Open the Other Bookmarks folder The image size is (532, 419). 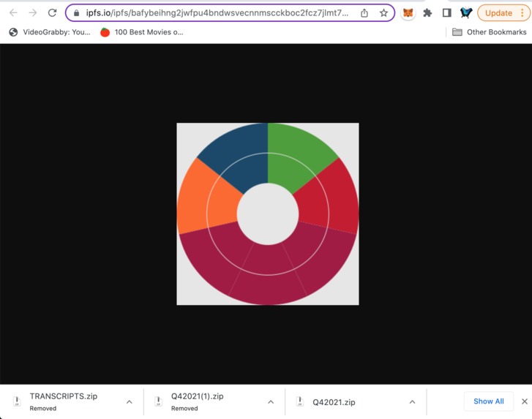[x=490, y=32]
